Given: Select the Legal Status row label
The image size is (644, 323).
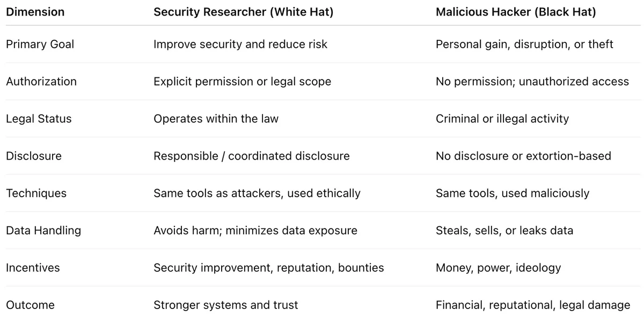Looking at the screenshot, I should point(39,119).
